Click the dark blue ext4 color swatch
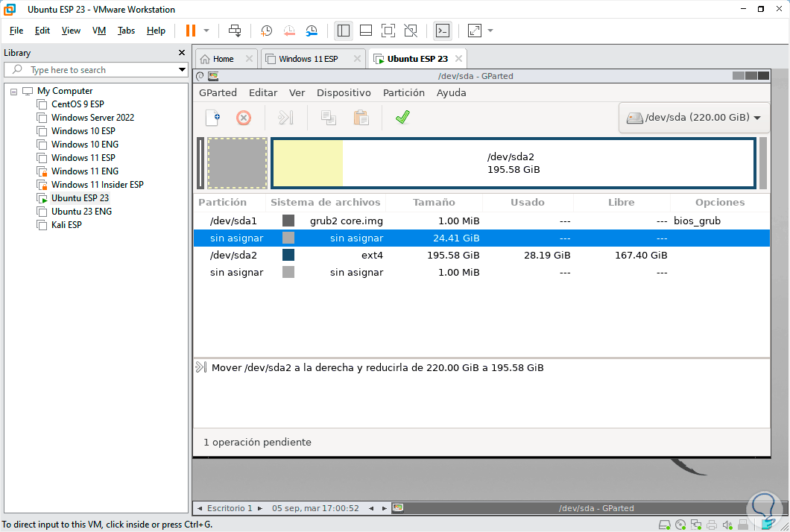790x532 pixels. 288,255
